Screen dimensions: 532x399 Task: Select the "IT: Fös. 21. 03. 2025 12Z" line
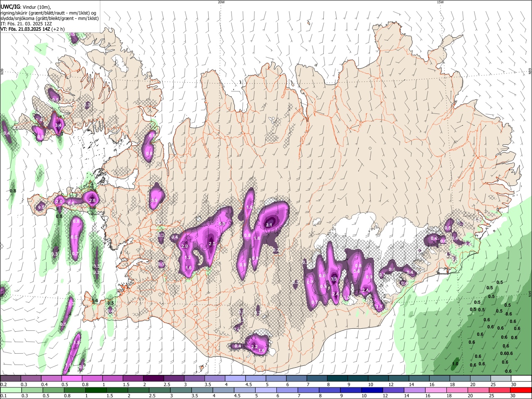26,24
